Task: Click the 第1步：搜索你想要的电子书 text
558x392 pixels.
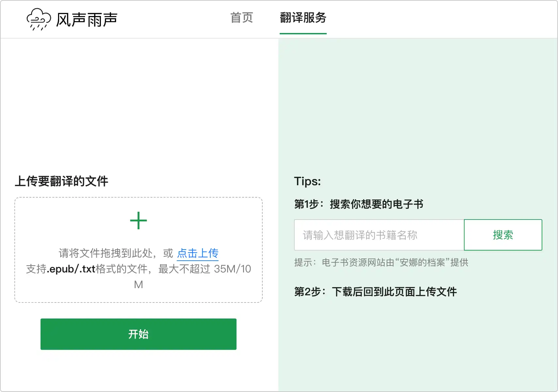Action: pos(359,204)
